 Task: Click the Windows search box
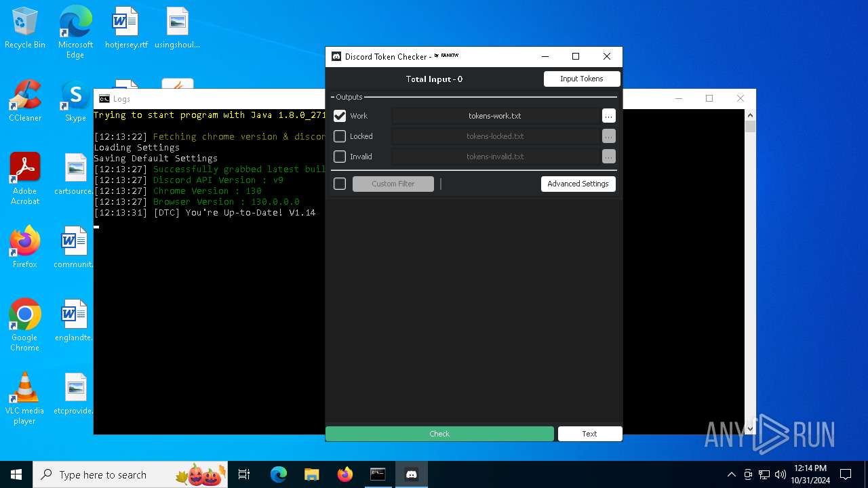(130, 474)
